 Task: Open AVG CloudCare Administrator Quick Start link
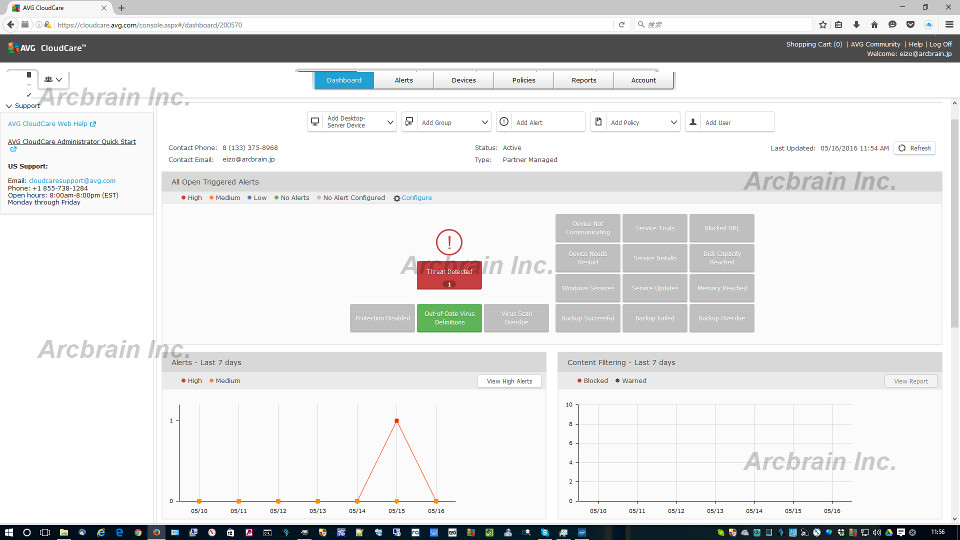72,141
